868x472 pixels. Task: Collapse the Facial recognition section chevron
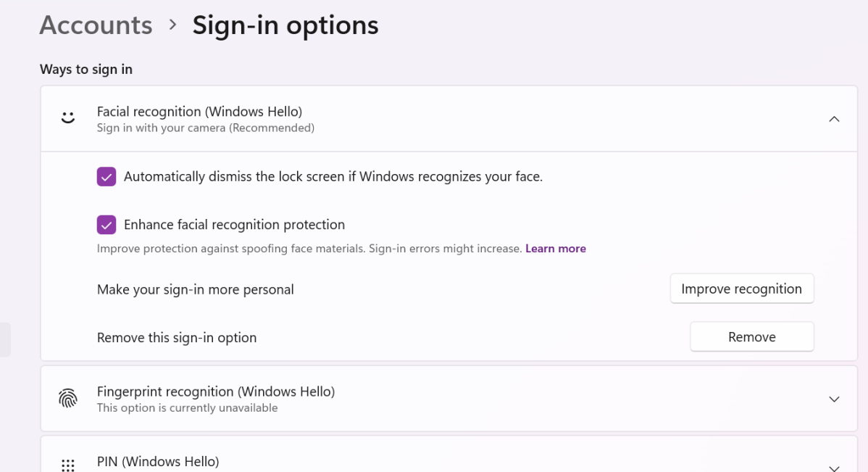[x=834, y=119]
